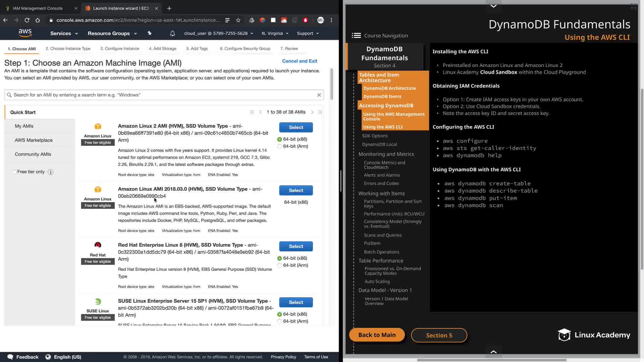Image resolution: width=644 pixels, height=362 pixels.
Task: Expand the N. Virginia region dropdown
Action: (275, 34)
